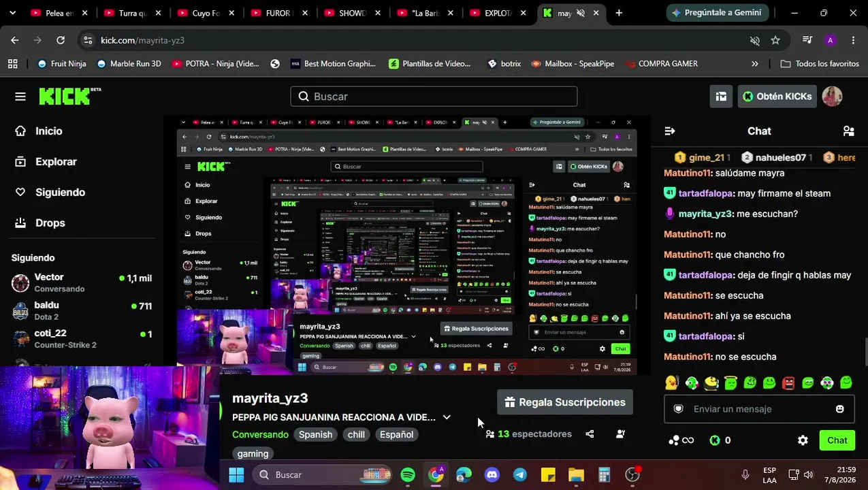Select the Español tag
The width and height of the screenshot is (868, 490).
tap(396, 434)
